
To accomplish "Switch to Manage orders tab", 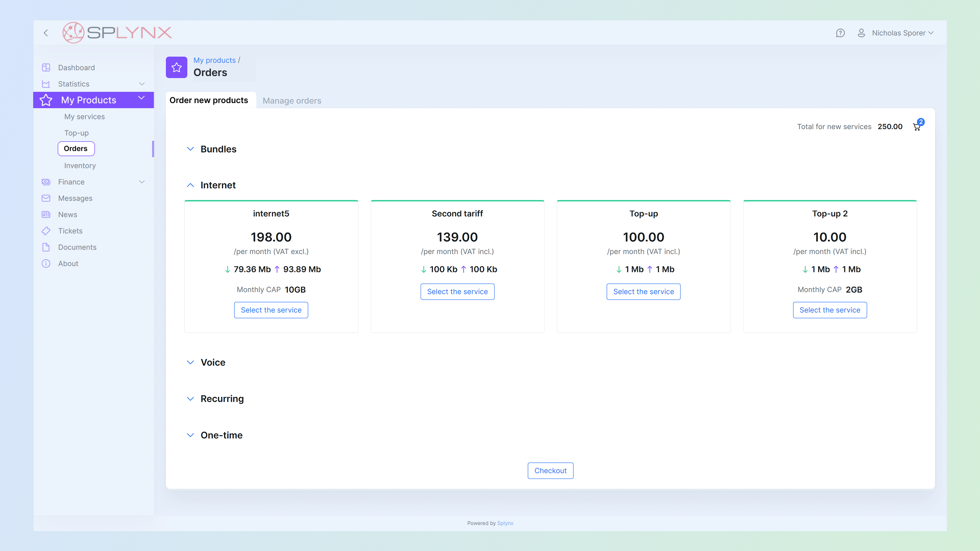I will [291, 101].
